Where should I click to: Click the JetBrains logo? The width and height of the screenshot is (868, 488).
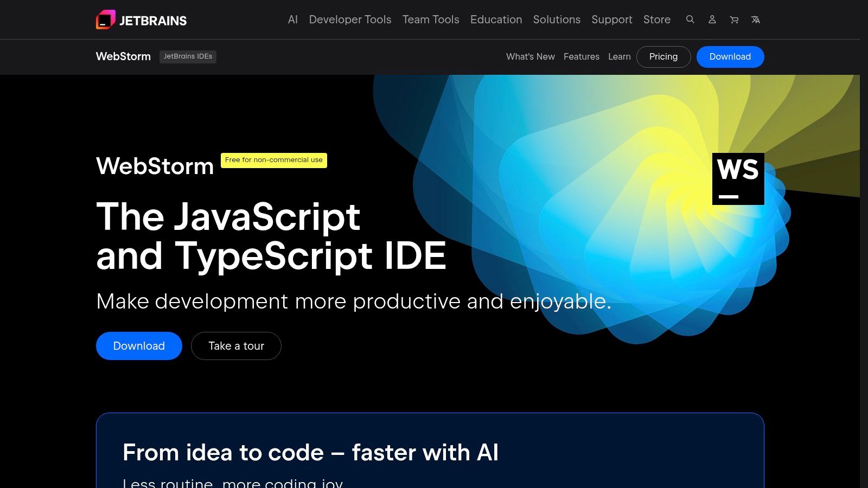(x=141, y=20)
